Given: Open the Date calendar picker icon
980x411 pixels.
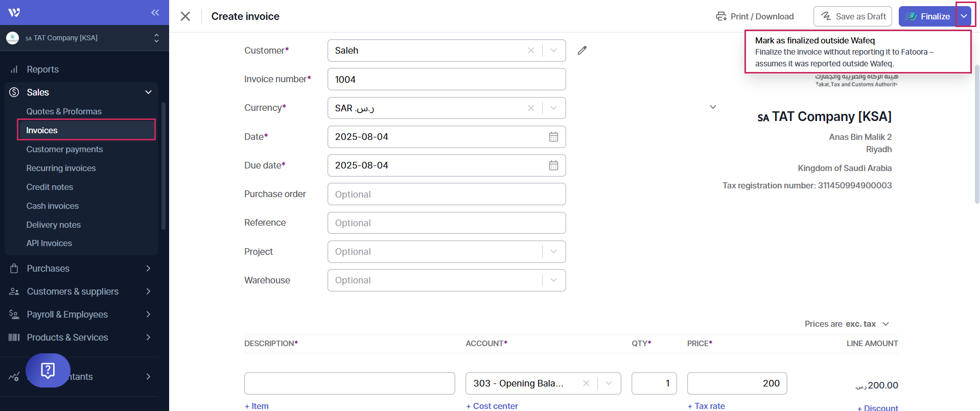Looking at the screenshot, I should click(553, 137).
